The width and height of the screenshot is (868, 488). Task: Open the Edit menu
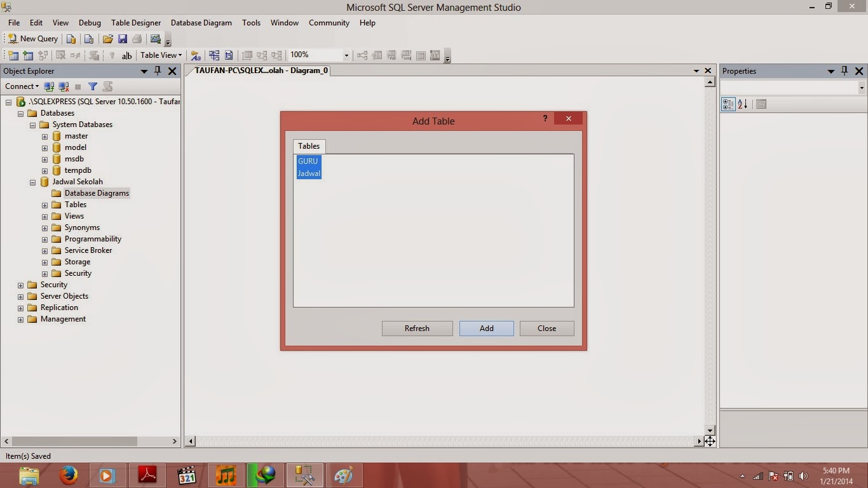(x=36, y=22)
